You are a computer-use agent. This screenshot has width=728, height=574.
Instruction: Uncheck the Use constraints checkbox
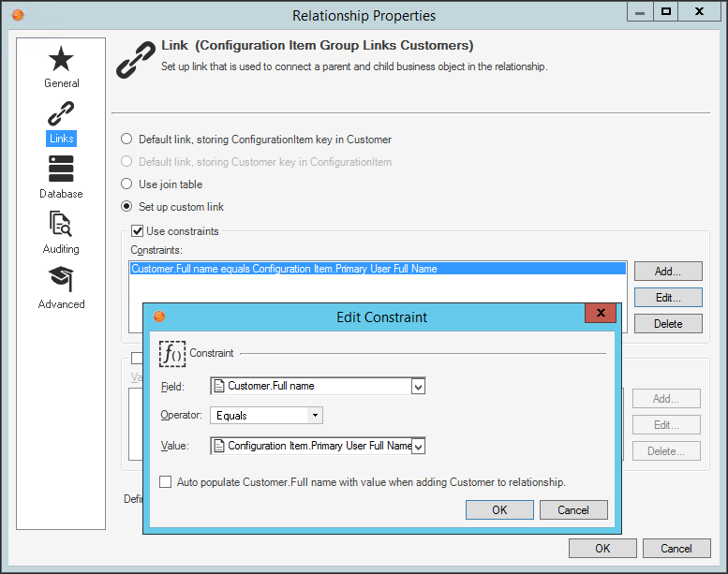tap(137, 231)
